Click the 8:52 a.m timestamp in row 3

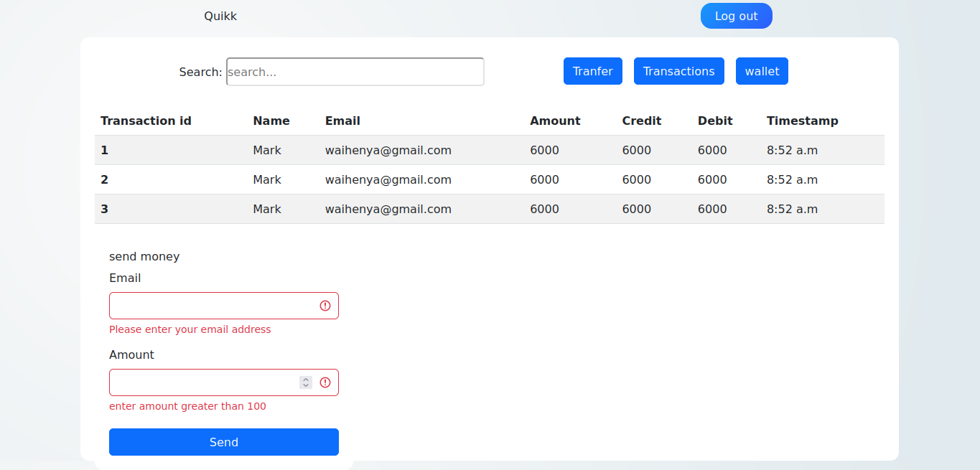(x=793, y=209)
